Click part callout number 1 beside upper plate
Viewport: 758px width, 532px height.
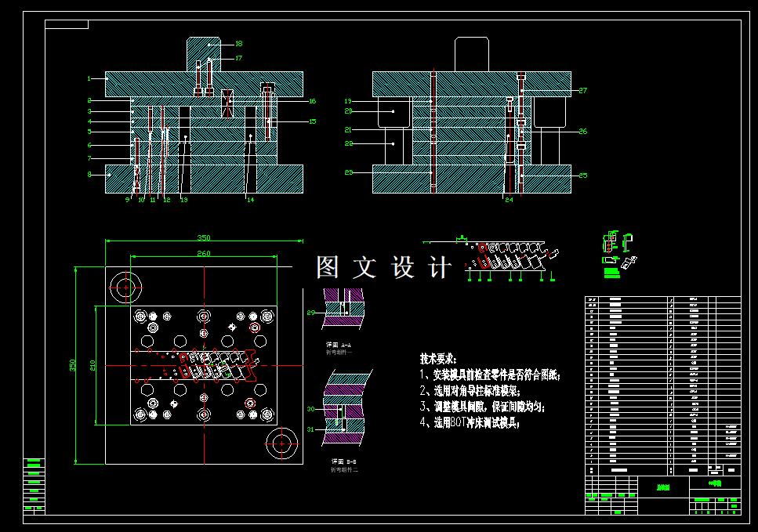point(89,79)
